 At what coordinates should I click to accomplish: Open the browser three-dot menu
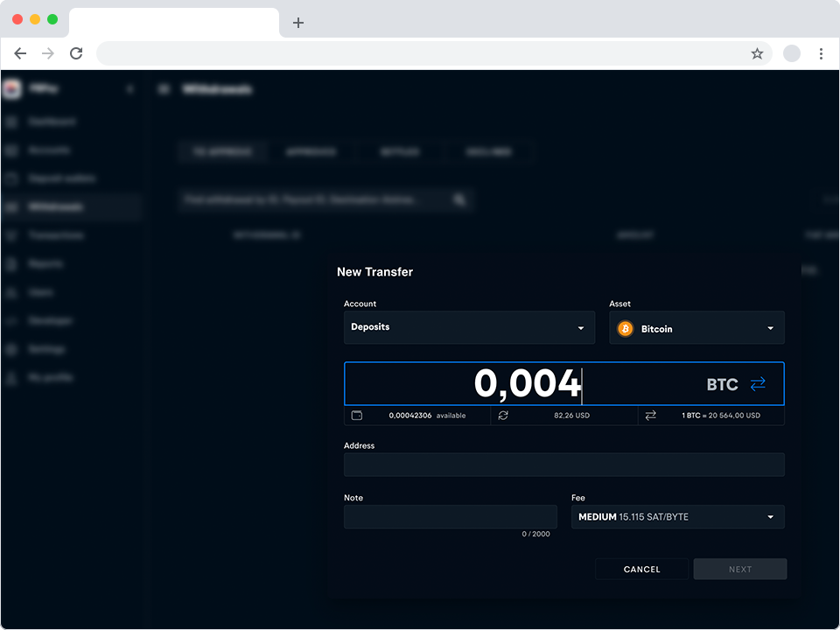click(x=821, y=53)
